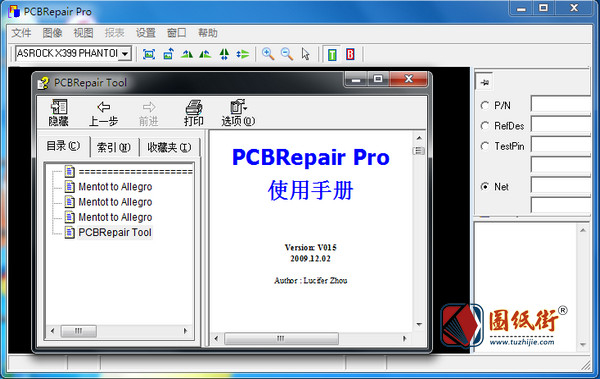Click the TestPin input field

click(x=561, y=145)
